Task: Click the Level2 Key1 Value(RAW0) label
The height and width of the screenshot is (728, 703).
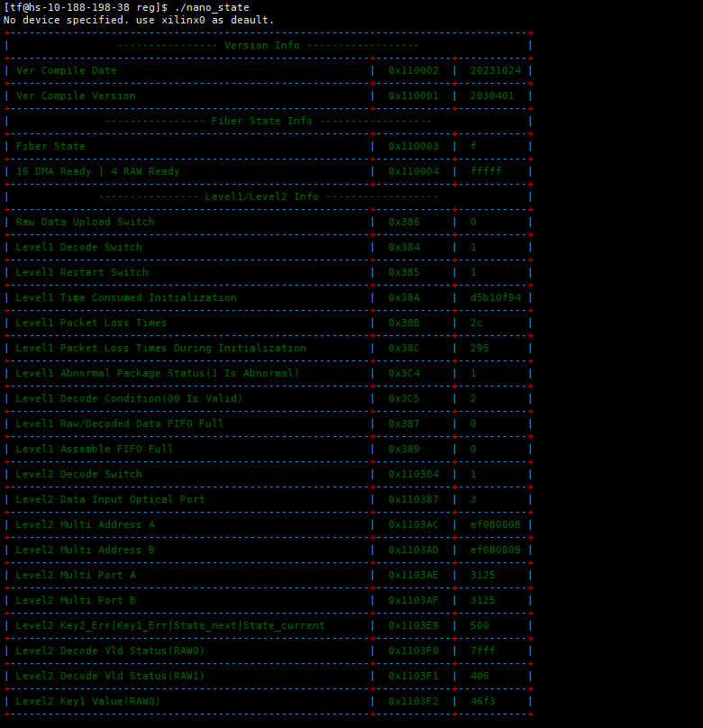Action: (88, 701)
